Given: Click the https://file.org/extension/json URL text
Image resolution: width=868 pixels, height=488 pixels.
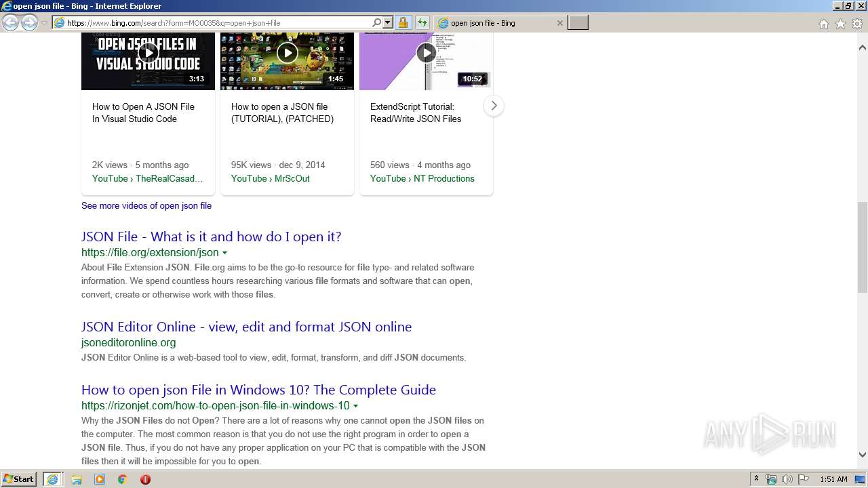Looking at the screenshot, I should tap(150, 252).
